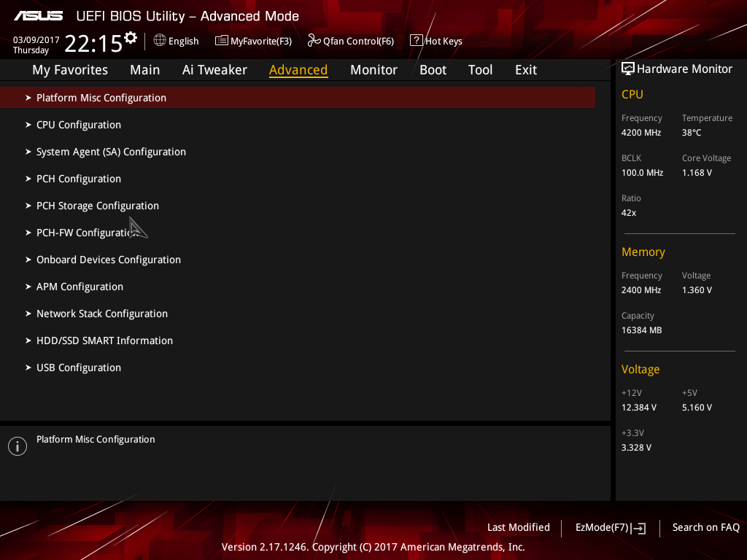747x560 pixels.
Task: Switch to EzMode(F7)
Action: 602,528
